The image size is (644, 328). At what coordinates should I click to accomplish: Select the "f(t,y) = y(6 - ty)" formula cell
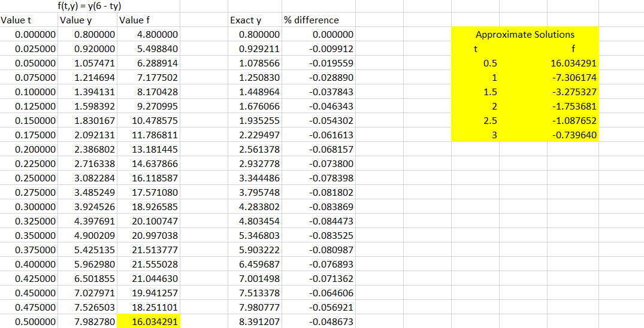pos(87,6)
